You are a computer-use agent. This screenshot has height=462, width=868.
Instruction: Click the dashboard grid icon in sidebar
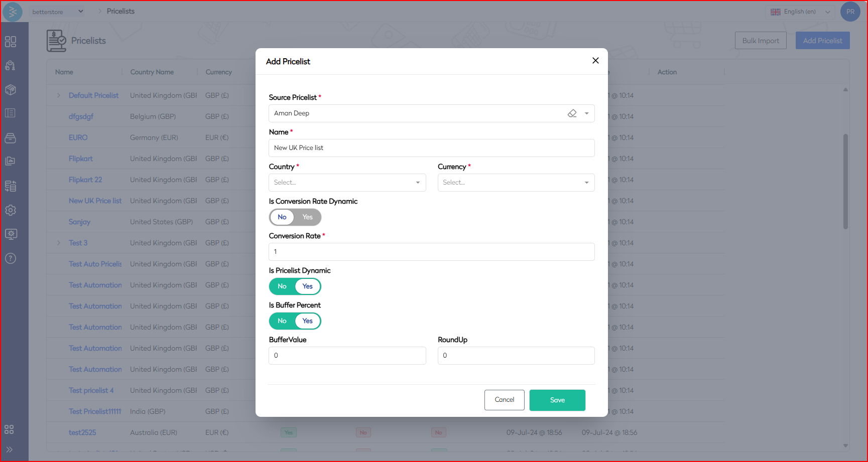coord(11,42)
